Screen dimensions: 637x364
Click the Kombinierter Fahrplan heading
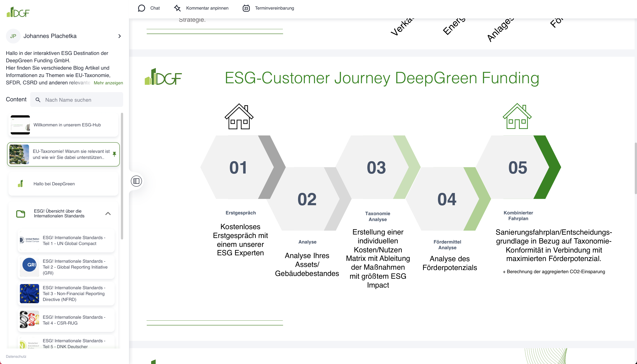coord(518,216)
